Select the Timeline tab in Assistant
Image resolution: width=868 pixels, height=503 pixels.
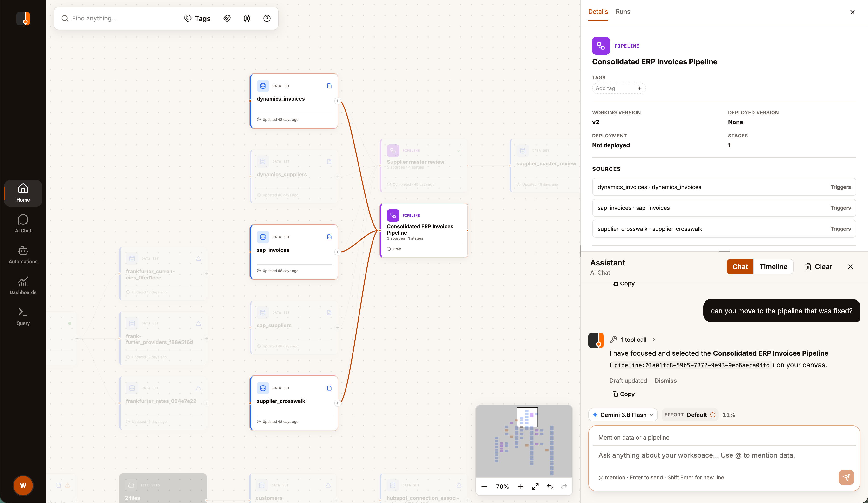tap(773, 267)
